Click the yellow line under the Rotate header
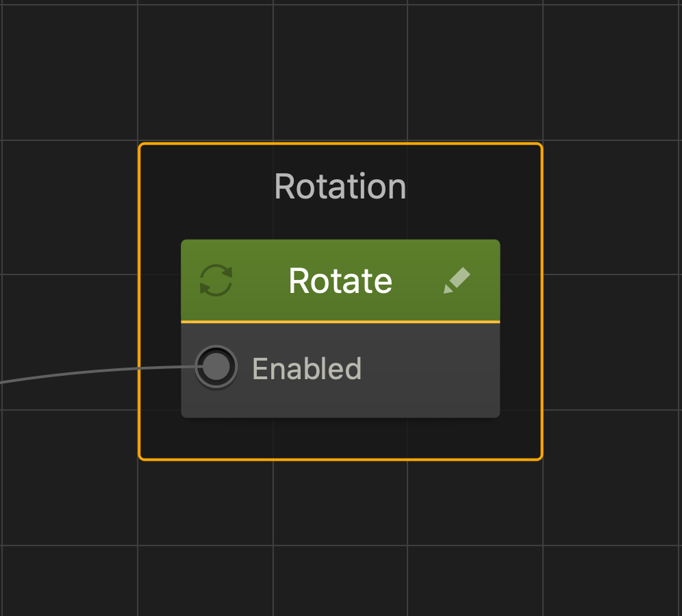Image resolution: width=682 pixels, height=616 pixels. pos(340,321)
